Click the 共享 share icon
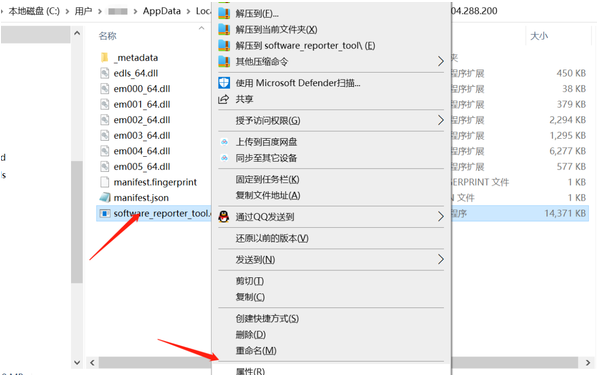 [223, 99]
